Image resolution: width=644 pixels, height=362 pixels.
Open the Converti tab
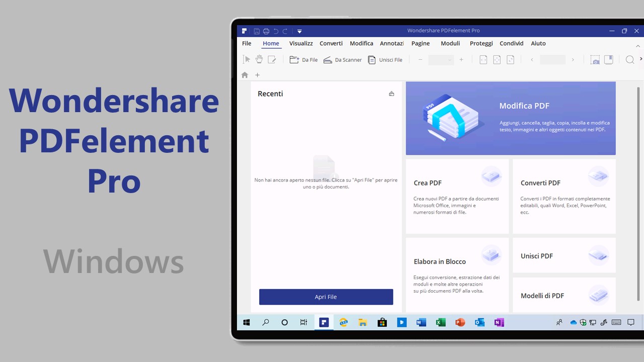tap(331, 44)
